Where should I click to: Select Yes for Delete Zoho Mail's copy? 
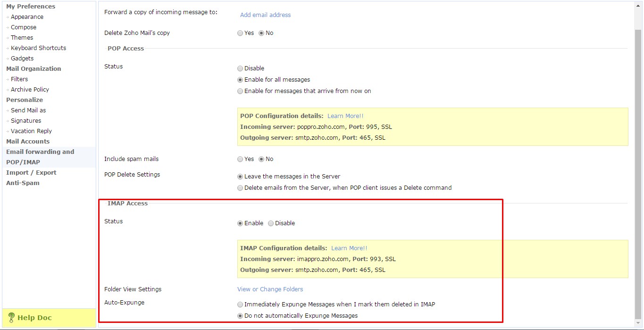240,33
